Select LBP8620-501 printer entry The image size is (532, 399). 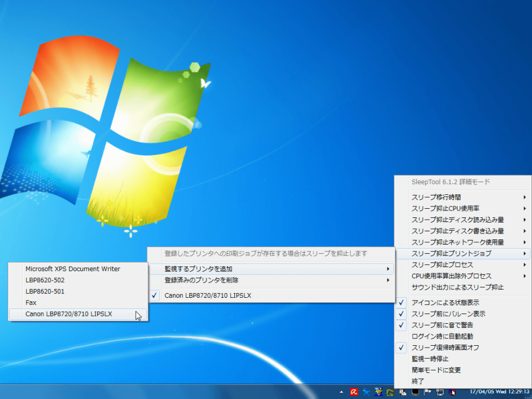(78, 291)
